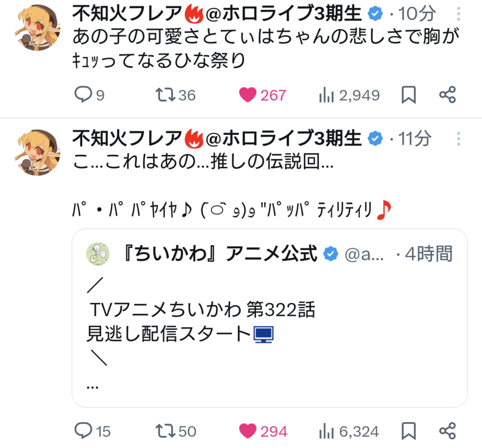The width and height of the screenshot is (482, 448).
Task: Open more options on the 11分 tweet
Action: pos(459,139)
